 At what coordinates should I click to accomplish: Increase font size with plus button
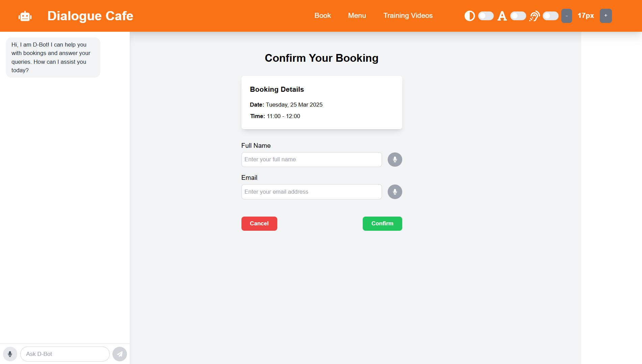606,16
